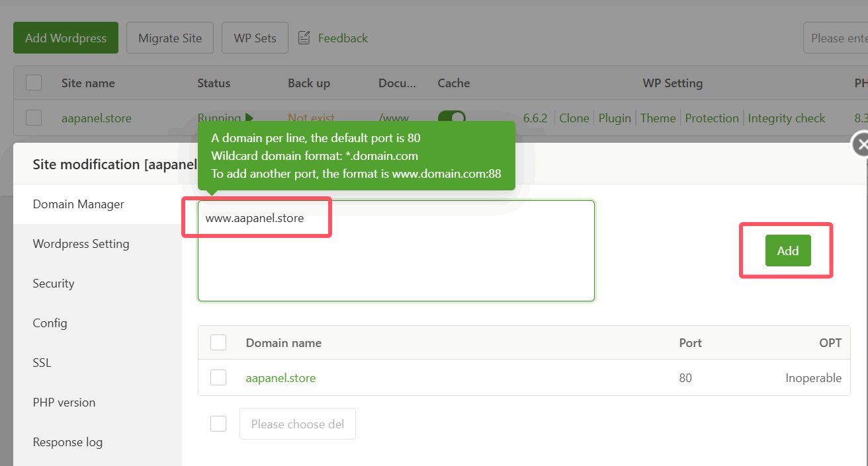Tick the select-all checkbox in the site table header
Image resolution: width=868 pixels, height=466 pixels.
click(x=34, y=83)
